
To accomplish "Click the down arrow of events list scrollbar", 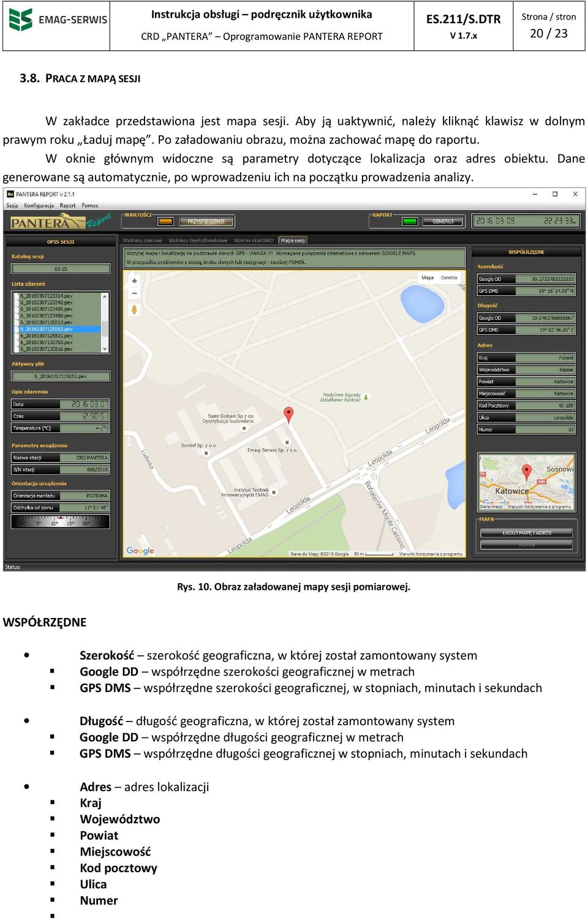I will (105, 349).
